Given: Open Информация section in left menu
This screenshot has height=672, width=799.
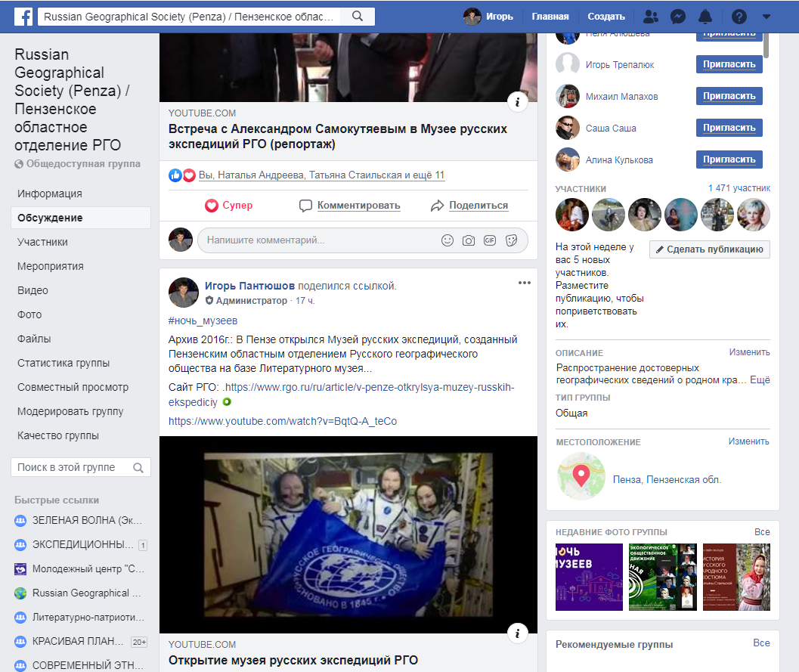Looking at the screenshot, I should [x=49, y=194].
